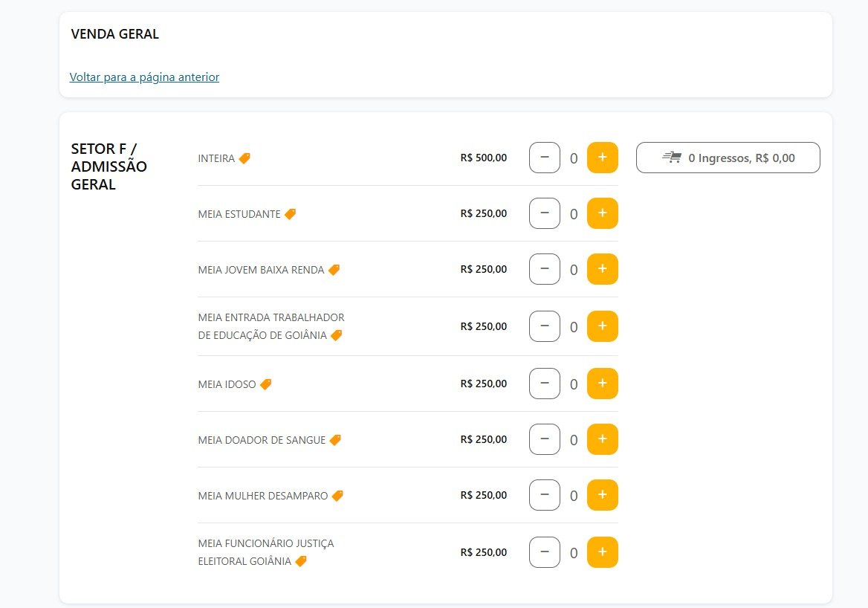Increase the MEIA ENTRADA TRABALHADOR DE EDUCAÇÃO quantity
The height and width of the screenshot is (608, 868).
click(x=602, y=326)
